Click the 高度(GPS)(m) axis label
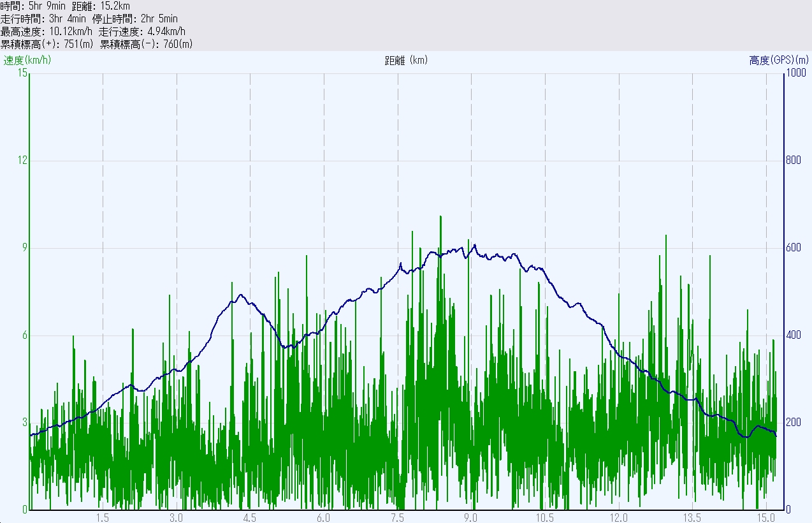The height and width of the screenshot is (523, 812). point(779,61)
